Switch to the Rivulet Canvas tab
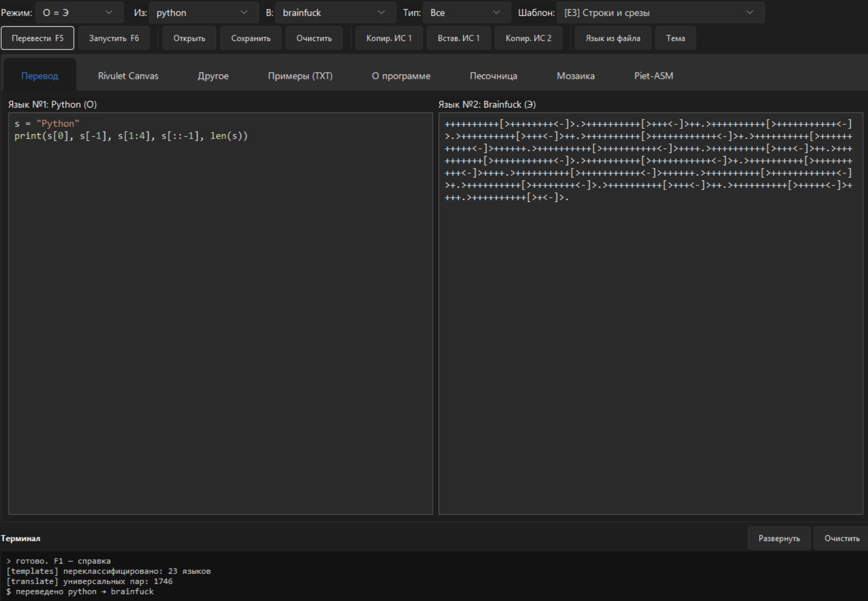 (x=128, y=76)
